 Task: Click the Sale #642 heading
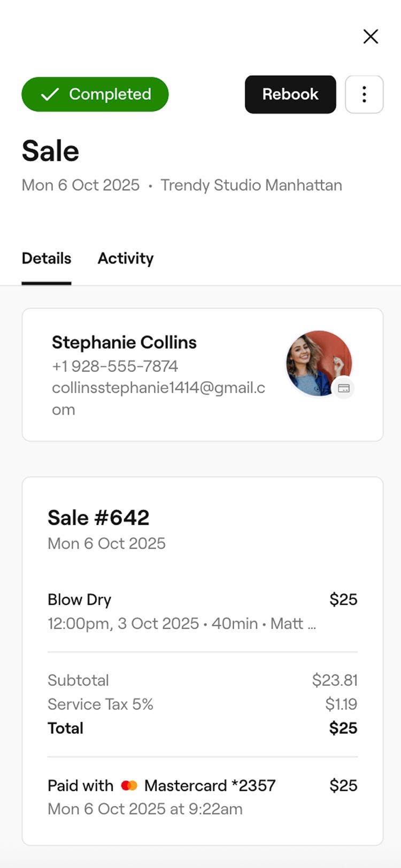98,517
